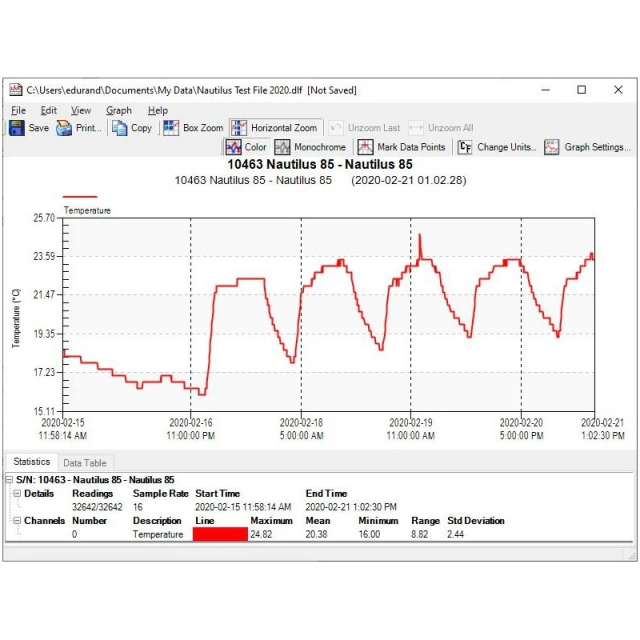Activate the Box Zoom tool
The width and height of the screenshot is (640, 640).
[x=170, y=128]
